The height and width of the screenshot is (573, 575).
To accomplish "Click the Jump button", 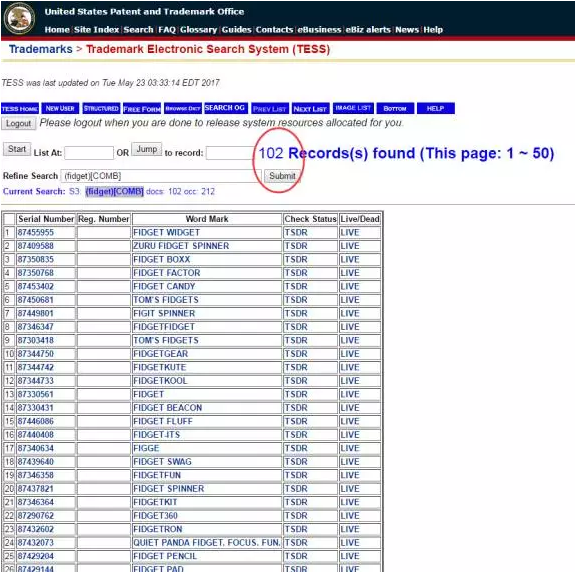I will pyautogui.click(x=147, y=149).
